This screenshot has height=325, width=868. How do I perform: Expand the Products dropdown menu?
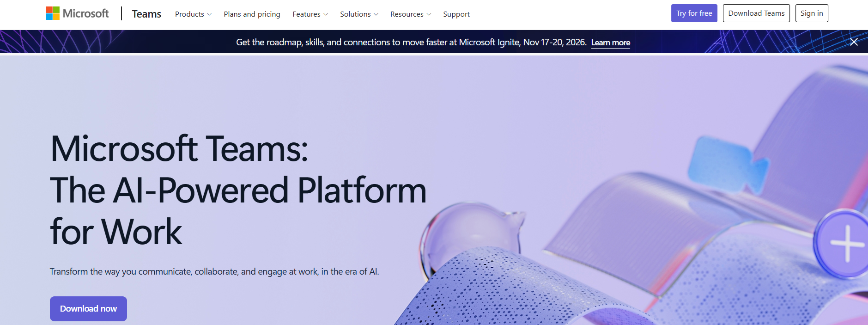click(193, 14)
